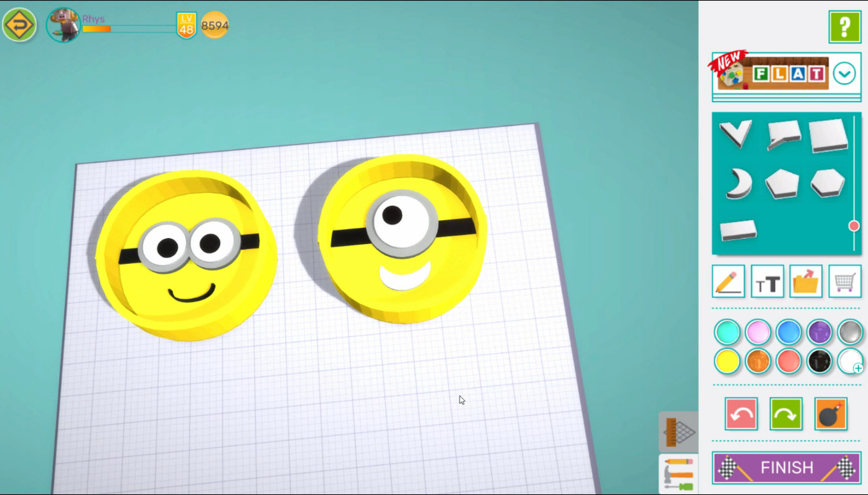Pick the orange color swatch
This screenshot has height=495, width=868.
pos(758,361)
